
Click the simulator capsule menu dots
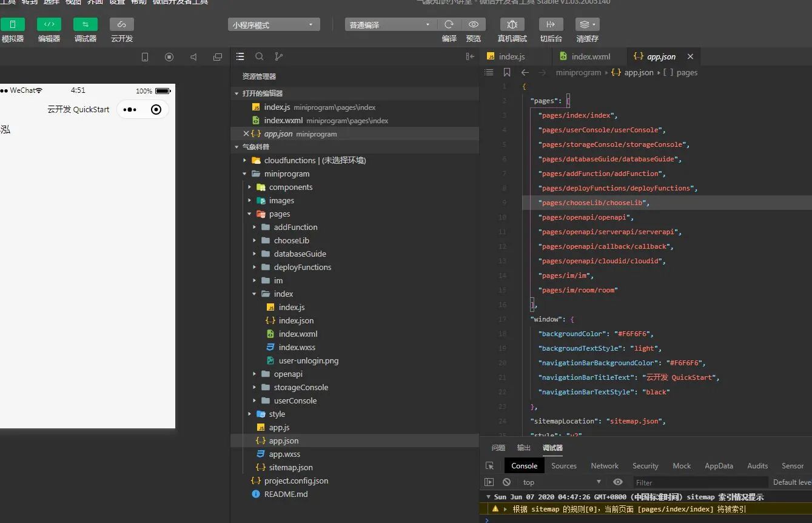click(x=130, y=110)
